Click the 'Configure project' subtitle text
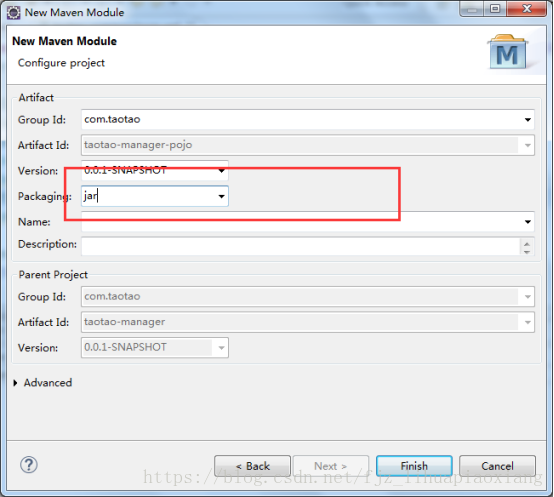The height and width of the screenshot is (497, 554). click(x=61, y=63)
